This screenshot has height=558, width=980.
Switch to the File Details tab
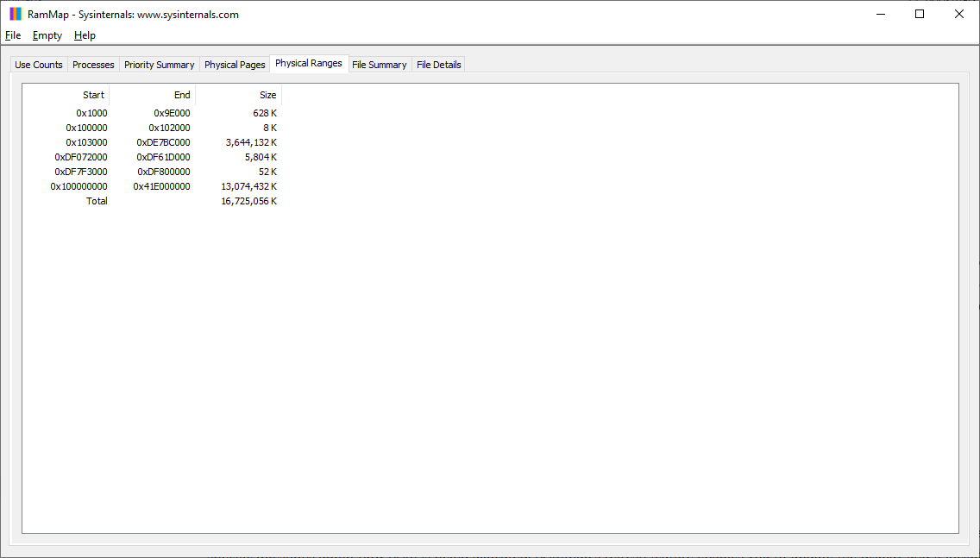(x=439, y=65)
